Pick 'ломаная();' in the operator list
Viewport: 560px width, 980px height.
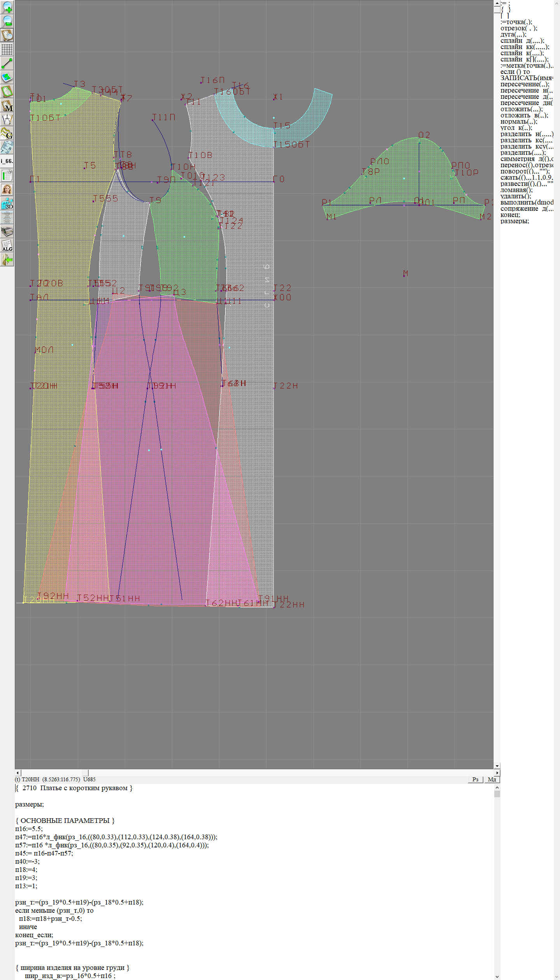pyautogui.click(x=516, y=190)
